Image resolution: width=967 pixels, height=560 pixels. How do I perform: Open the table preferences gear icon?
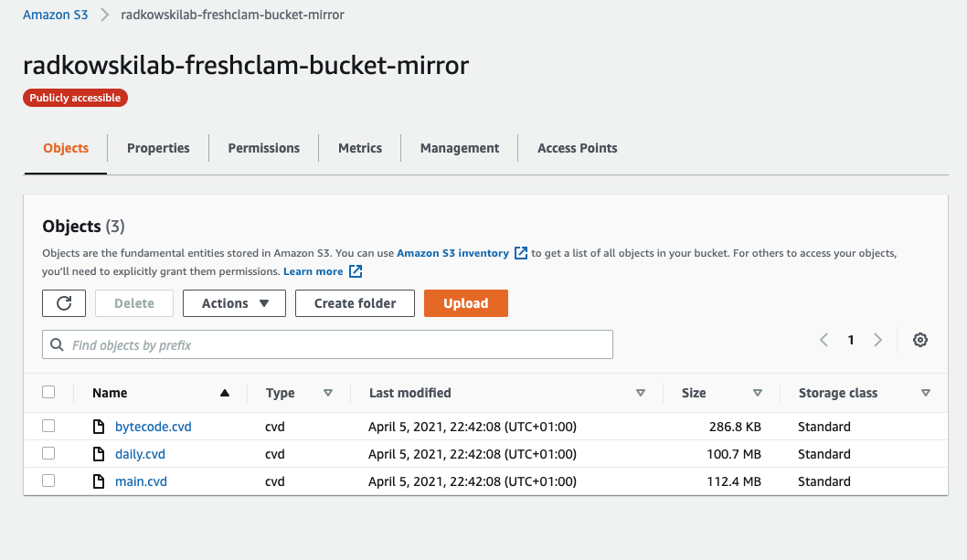coord(920,340)
